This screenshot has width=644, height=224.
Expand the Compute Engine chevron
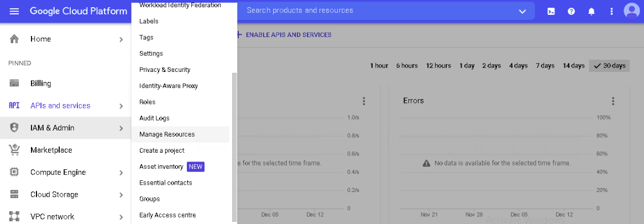121,173
